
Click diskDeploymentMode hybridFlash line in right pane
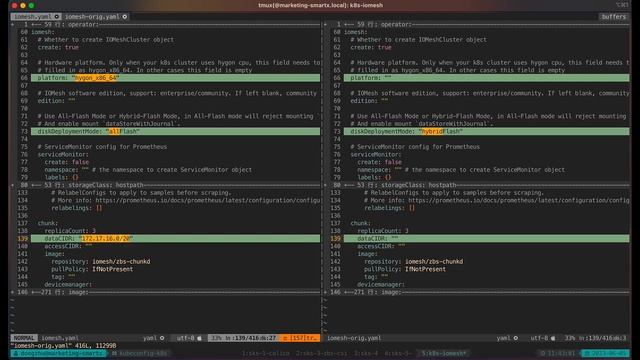tap(486, 131)
